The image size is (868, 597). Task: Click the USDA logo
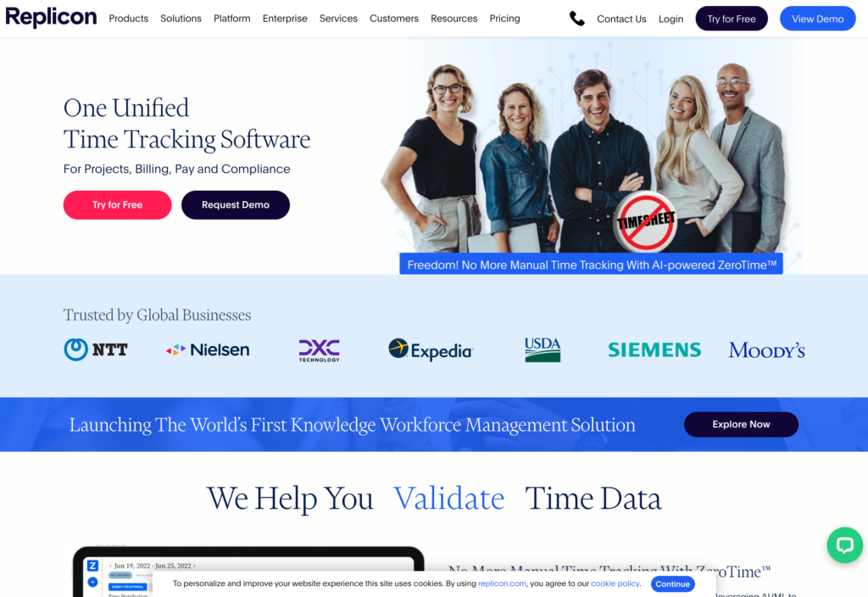click(542, 349)
